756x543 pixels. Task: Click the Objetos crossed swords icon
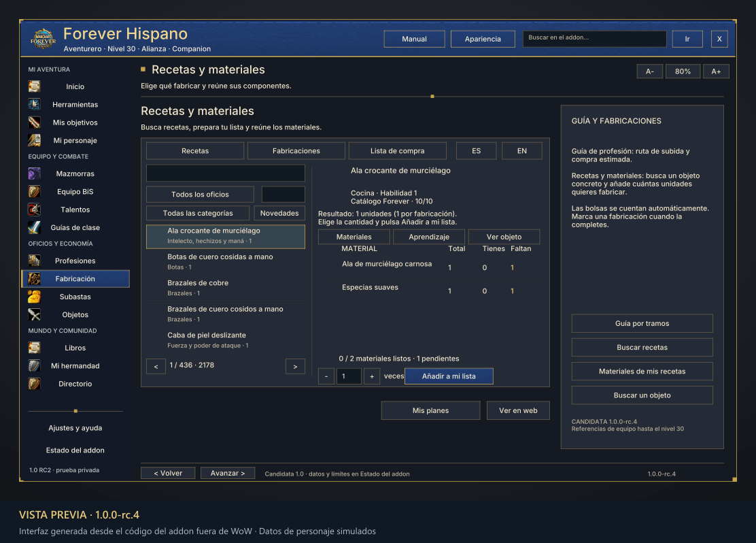point(34,314)
